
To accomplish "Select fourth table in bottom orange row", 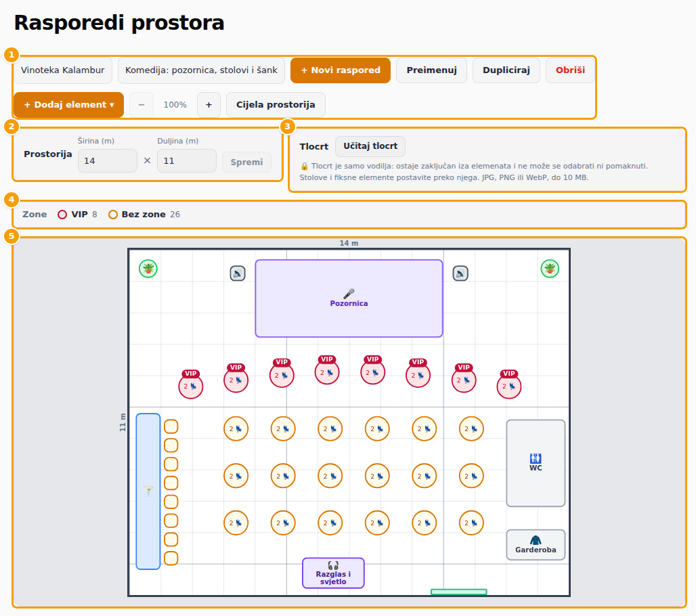I will click(377, 523).
